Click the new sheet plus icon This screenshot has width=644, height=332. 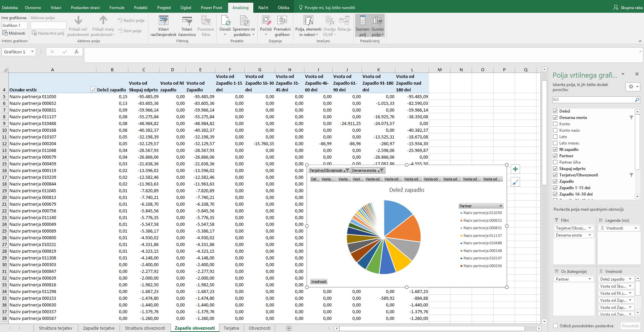[x=289, y=328]
